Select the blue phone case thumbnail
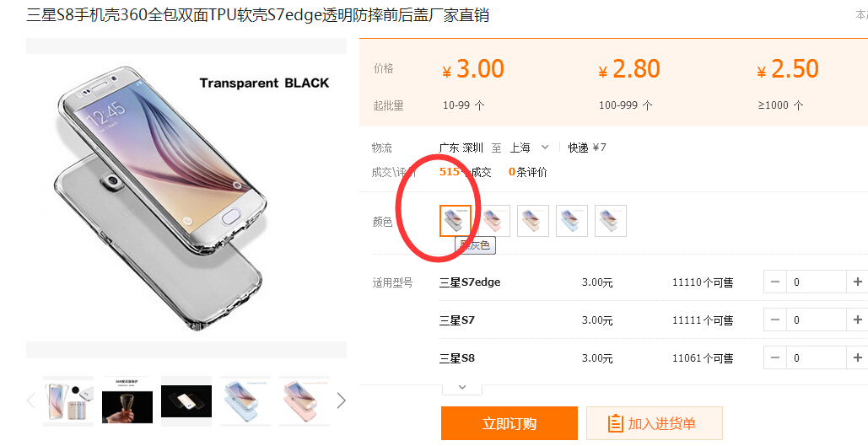Viewport: 868px width, 446px height. 245,401
